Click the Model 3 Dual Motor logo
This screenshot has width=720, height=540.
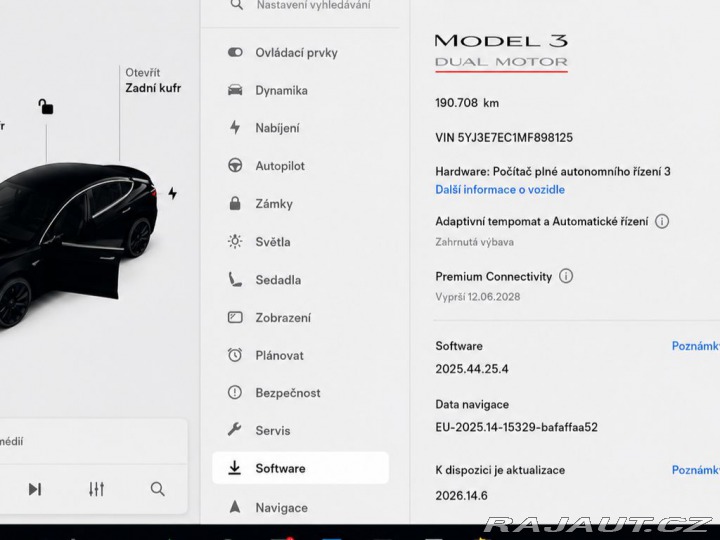coord(501,52)
